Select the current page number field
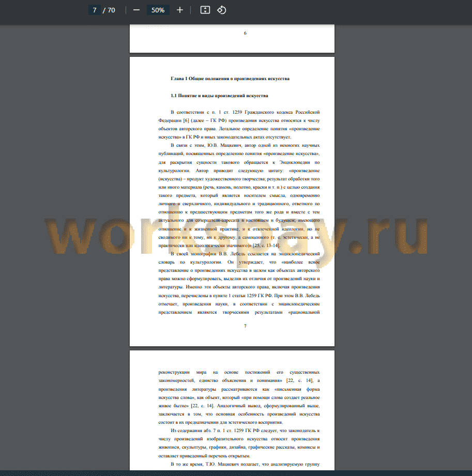This screenshot has height=476, width=472. click(x=95, y=10)
